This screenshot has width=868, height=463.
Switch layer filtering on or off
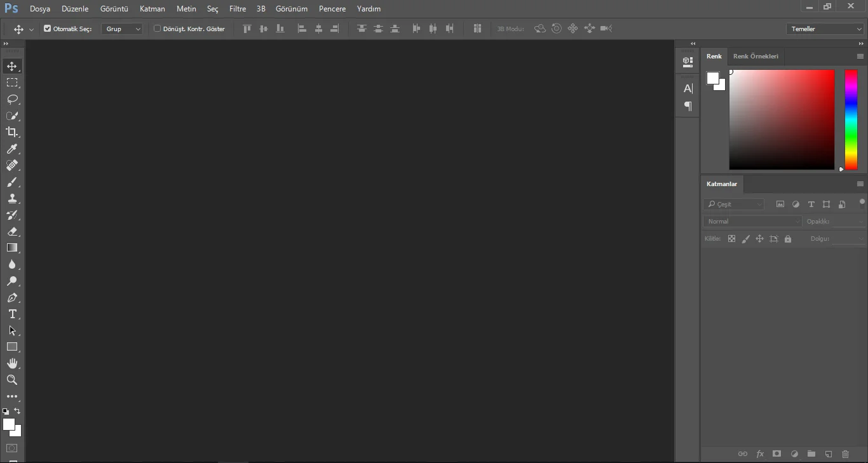point(862,203)
